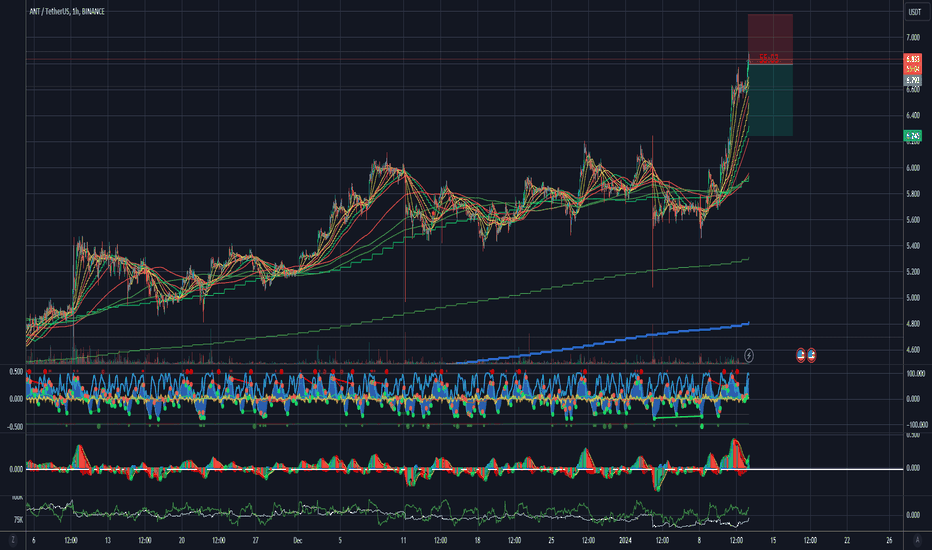
Task: Click the red 55:03 countdown label
Action: tap(769, 58)
